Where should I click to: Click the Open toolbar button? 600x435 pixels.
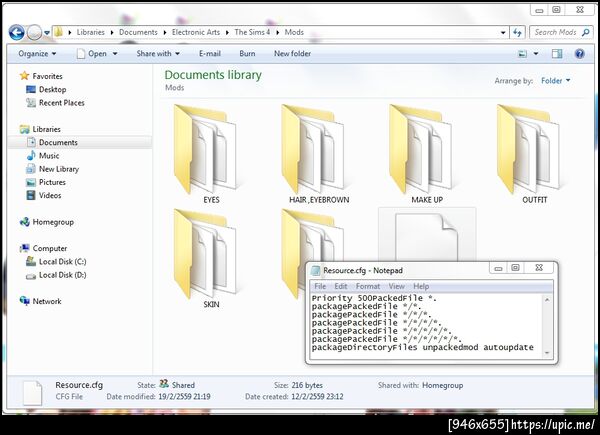[x=92, y=54]
